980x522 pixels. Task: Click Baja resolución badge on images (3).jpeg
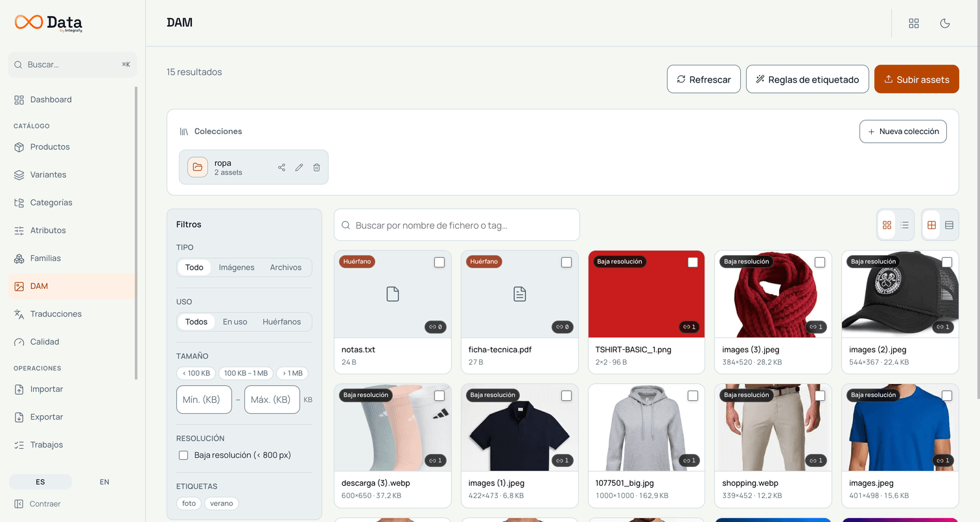[747, 262]
